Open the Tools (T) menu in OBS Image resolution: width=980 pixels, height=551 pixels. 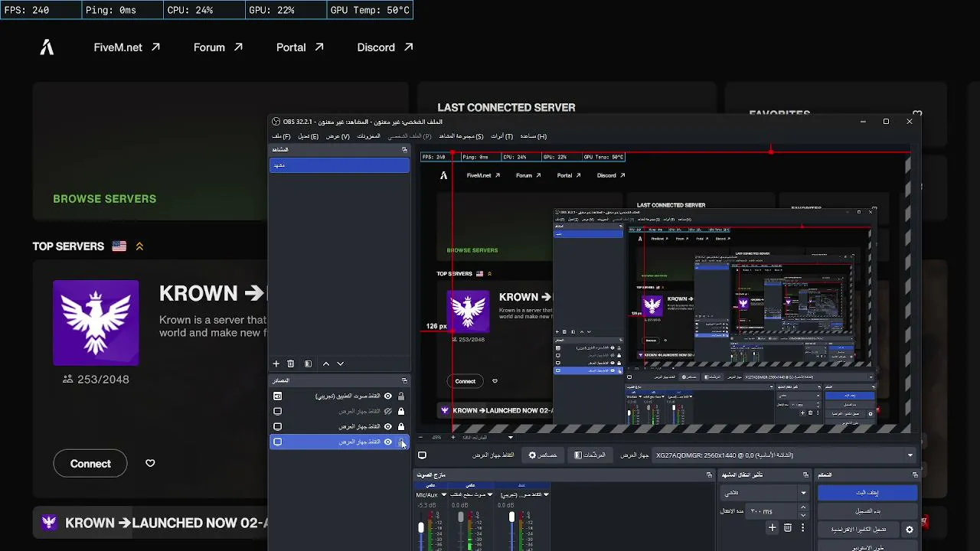(502, 136)
